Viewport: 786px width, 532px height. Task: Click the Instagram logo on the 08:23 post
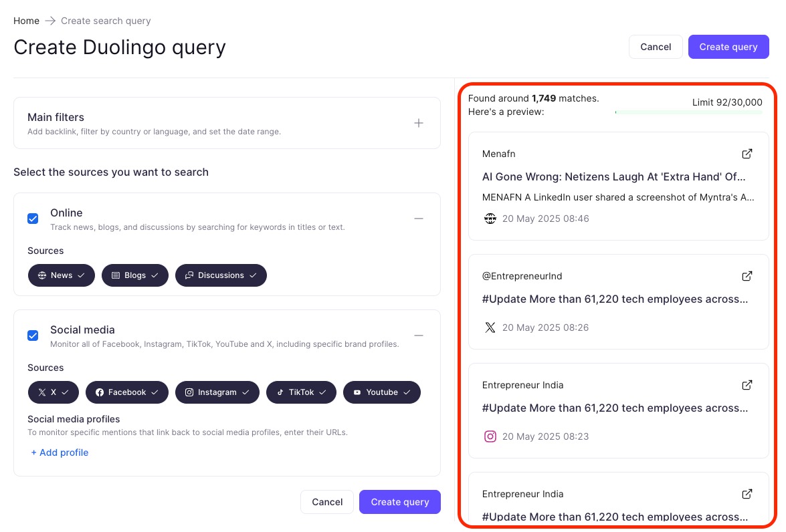coord(490,436)
